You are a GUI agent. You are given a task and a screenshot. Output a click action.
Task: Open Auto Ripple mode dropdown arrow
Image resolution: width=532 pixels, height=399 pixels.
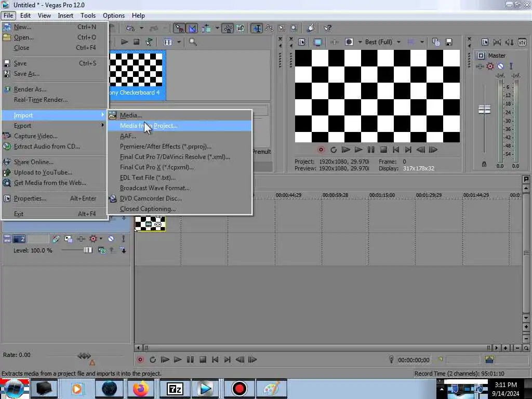coord(217,28)
